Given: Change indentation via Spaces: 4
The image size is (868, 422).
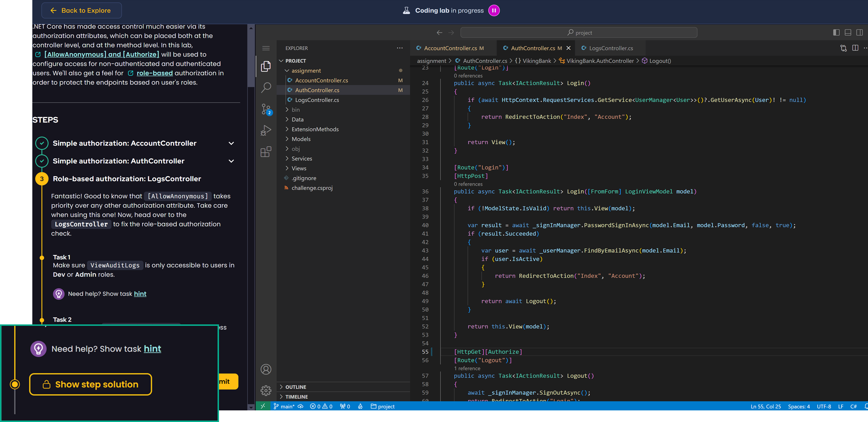Looking at the screenshot, I should [799, 406].
